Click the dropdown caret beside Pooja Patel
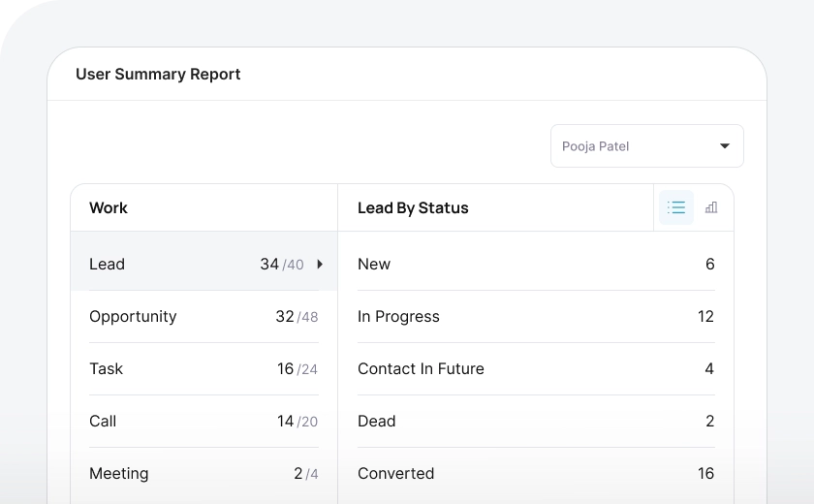 pyautogui.click(x=725, y=146)
